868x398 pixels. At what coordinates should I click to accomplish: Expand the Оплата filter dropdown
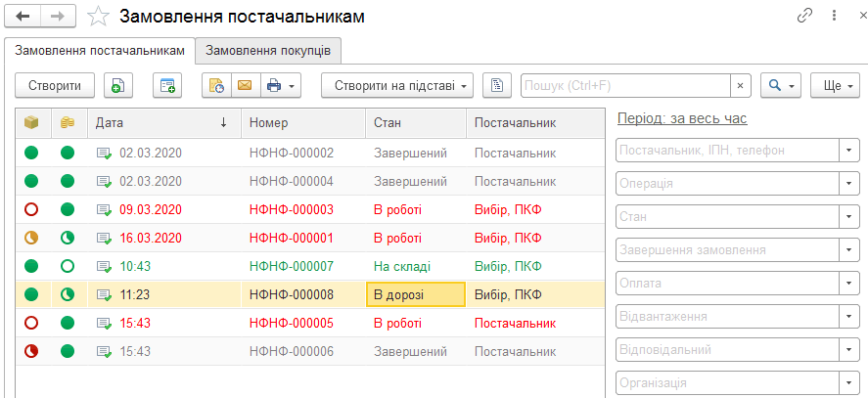849,283
